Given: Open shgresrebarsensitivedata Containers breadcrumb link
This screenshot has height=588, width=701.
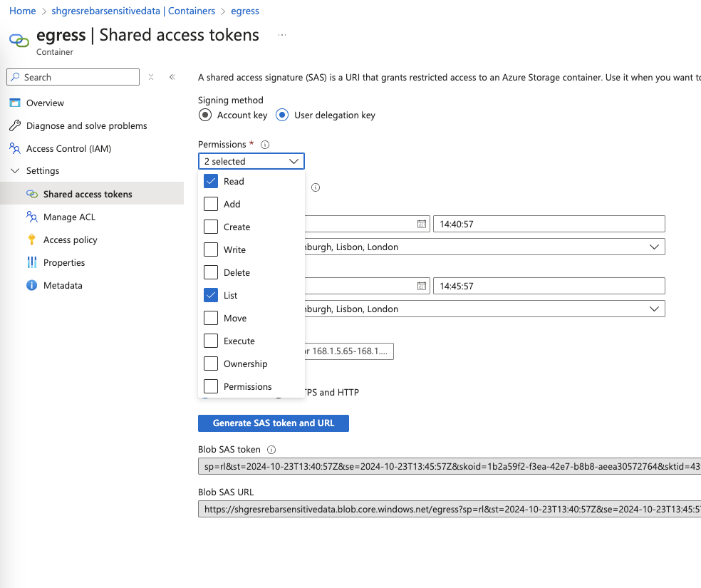Looking at the screenshot, I should 133,11.
